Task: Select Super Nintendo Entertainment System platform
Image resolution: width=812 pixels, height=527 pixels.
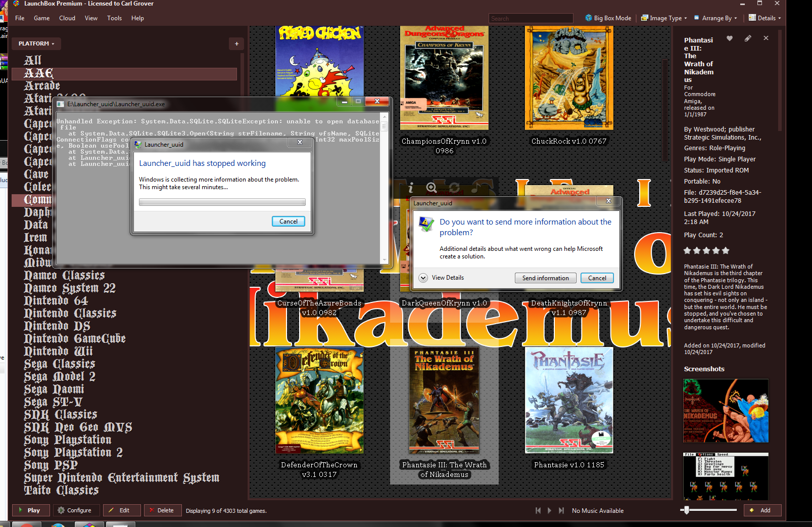Action: 121,478
